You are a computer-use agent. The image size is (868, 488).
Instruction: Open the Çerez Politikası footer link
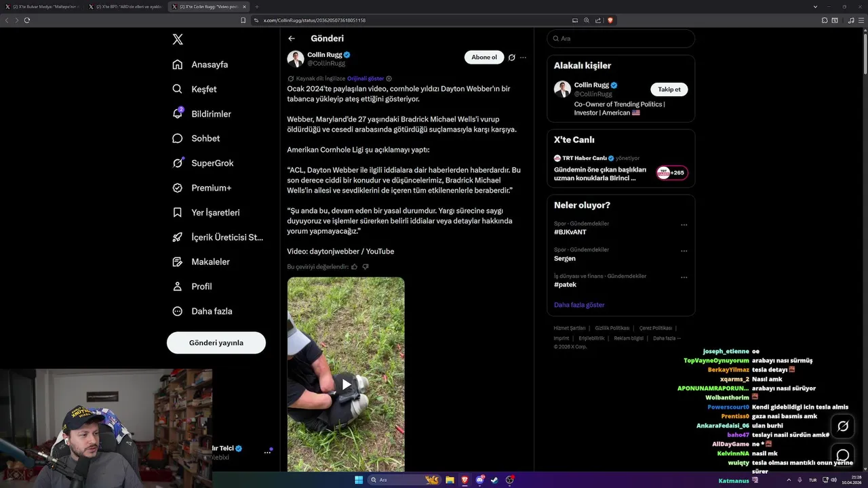pyautogui.click(x=656, y=328)
